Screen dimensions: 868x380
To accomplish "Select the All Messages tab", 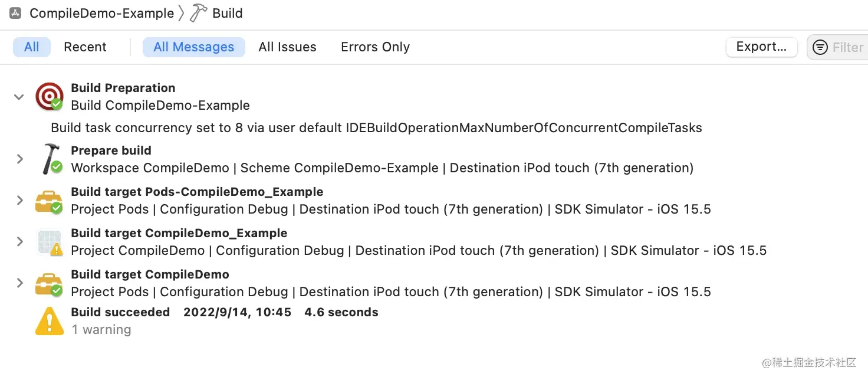I will [x=193, y=47].
